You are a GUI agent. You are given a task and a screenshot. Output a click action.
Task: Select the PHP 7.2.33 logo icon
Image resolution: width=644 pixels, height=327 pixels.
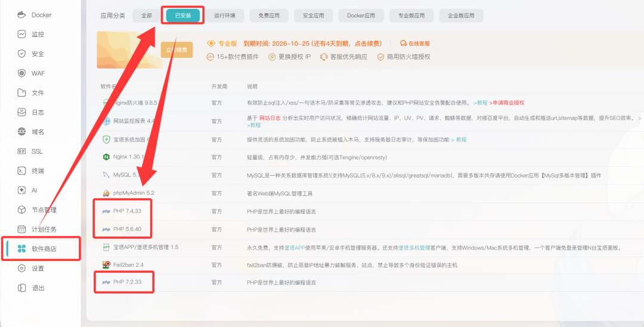click(x=106, y=282)
